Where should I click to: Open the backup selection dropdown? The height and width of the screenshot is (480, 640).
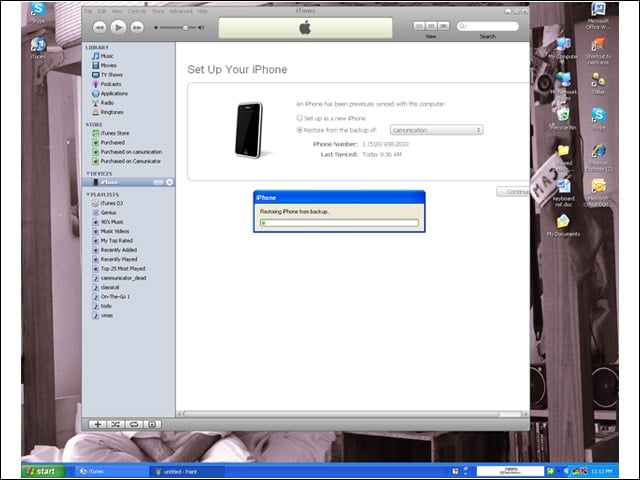coord(436,130)
